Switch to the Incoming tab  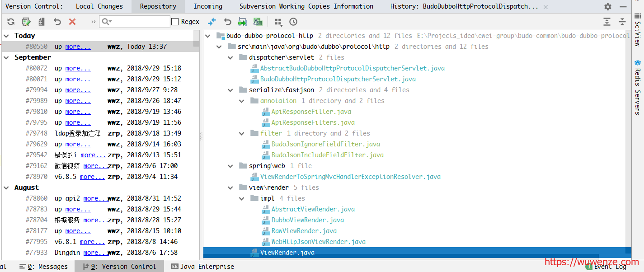pyautogui.click(x=208, y=6)
